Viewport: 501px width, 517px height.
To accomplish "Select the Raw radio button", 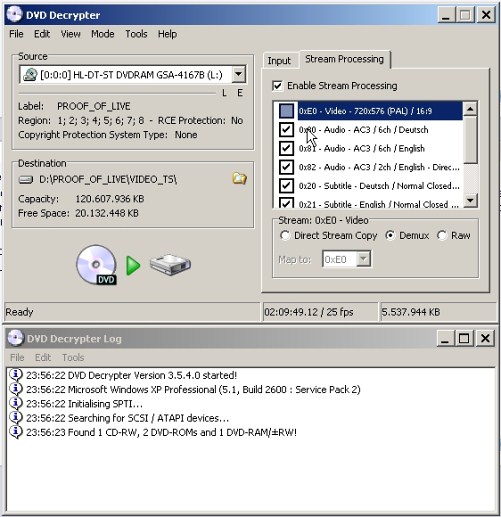I will click(x=442, y=235).
